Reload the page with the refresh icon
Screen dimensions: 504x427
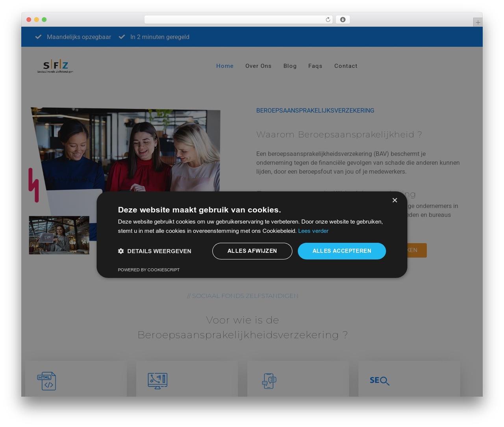pos(328,20)
